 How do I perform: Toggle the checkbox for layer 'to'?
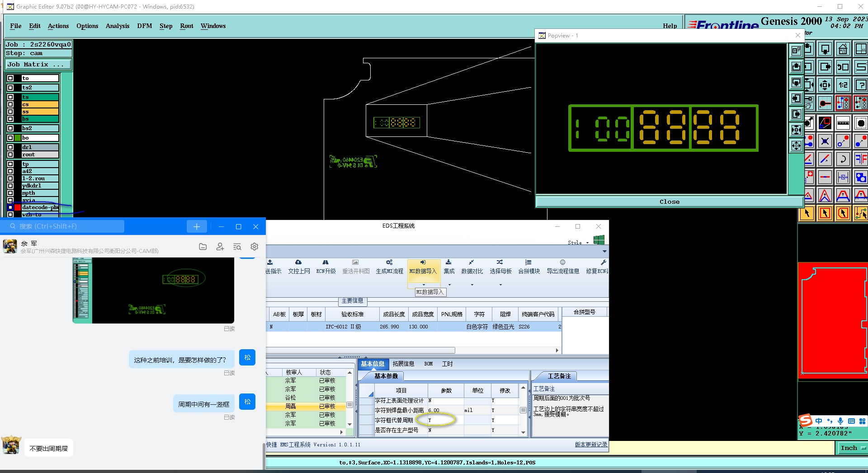click(x=10, y=78)
